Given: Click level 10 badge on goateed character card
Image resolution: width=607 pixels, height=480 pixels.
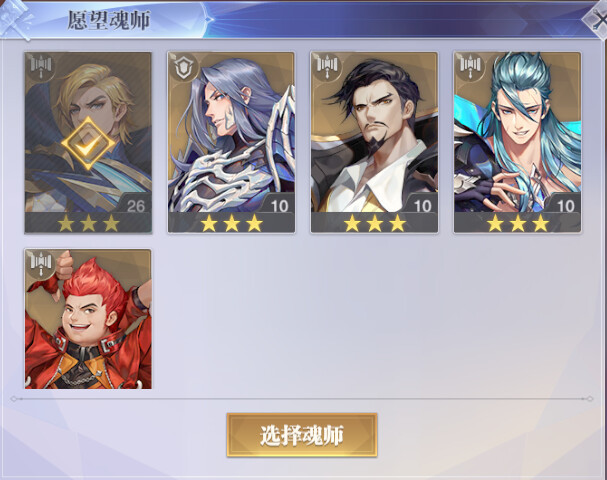Looking at the screenshot, I should (422, 206).
